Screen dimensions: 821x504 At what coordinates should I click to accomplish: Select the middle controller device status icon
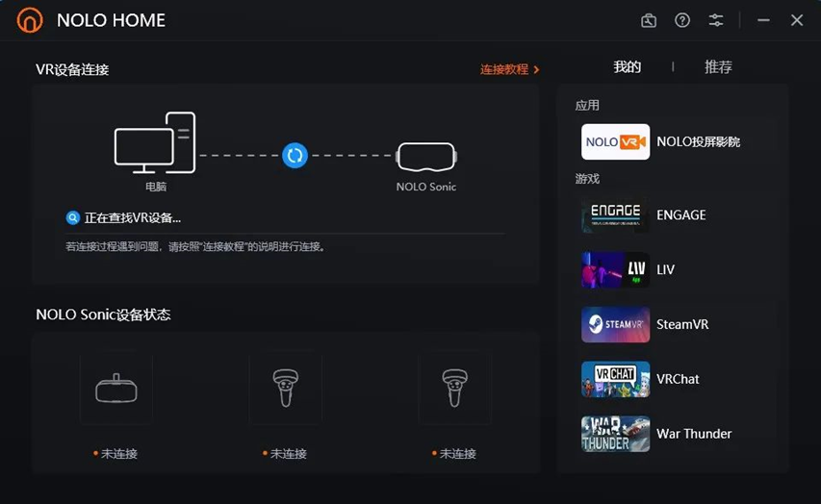[285, 388]
